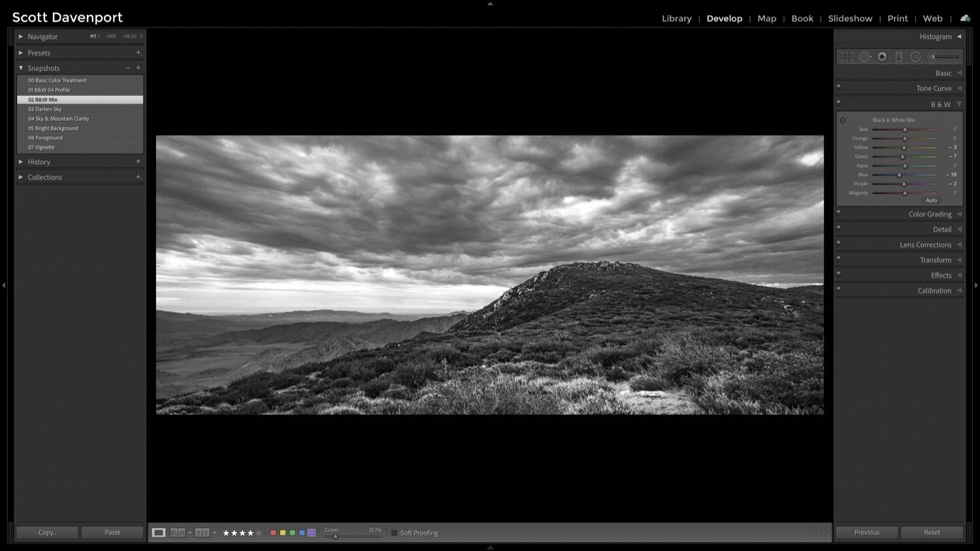The width and height of the screenshot is (980, 551).
Task: Collapse the top module panel arrow
Action: tap(490, 3)
